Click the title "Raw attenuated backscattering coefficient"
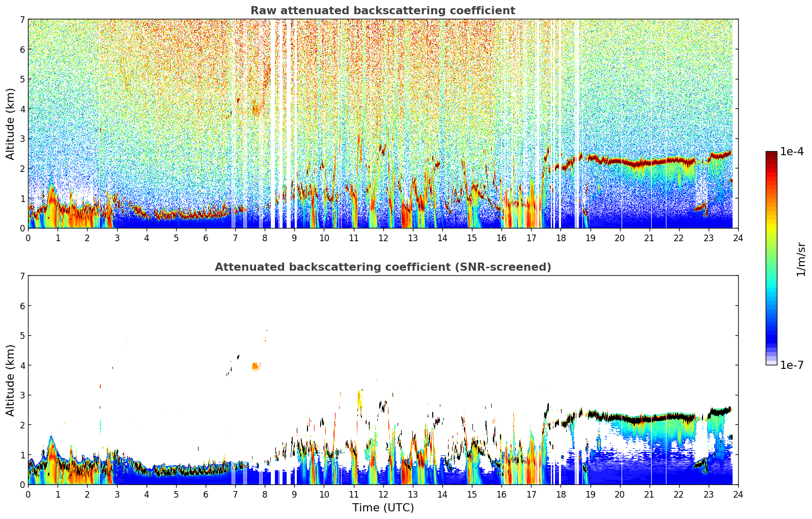 click(x=383, y=11)
